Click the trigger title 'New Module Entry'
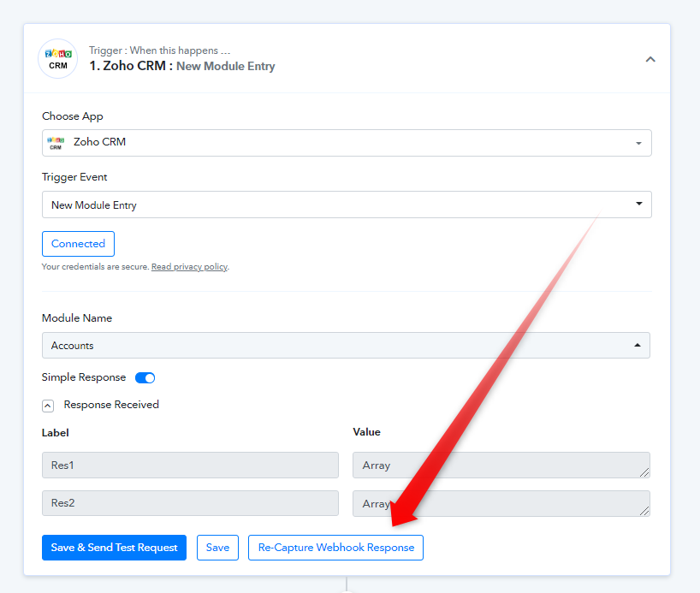This screenshot has width=700, height=593. point(225,66)
